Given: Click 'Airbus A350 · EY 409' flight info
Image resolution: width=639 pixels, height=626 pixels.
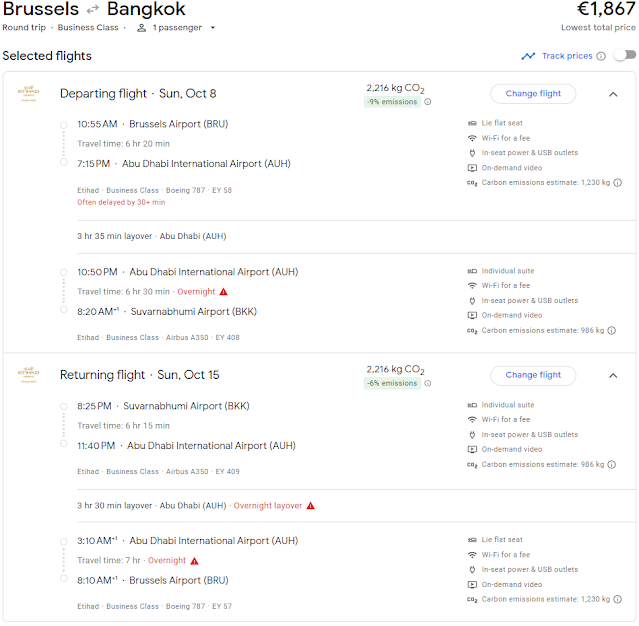Looking at the screenshot, I should (203, 472).
